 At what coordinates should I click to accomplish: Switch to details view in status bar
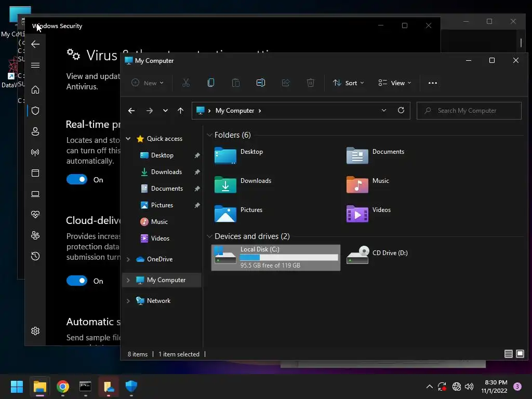tap(508, 354)
